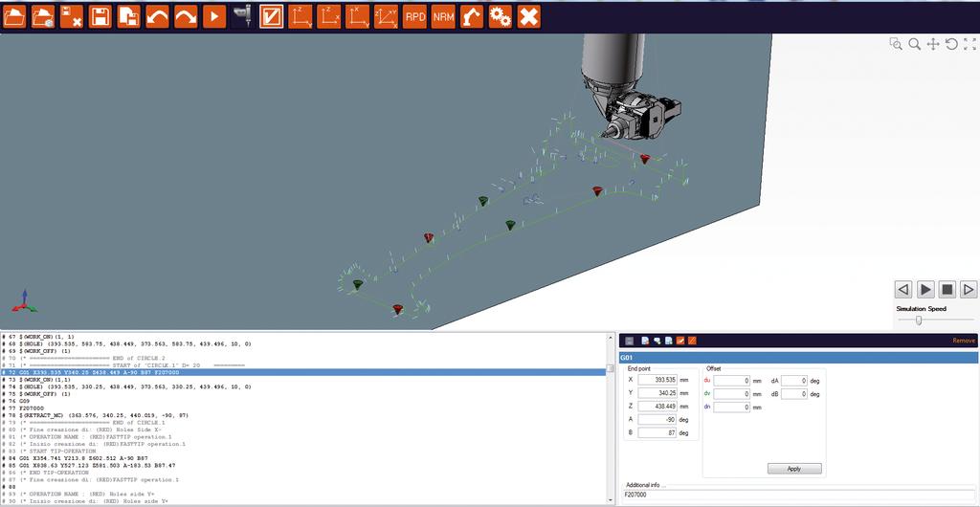Edit the A angle field
The image size is (980, 507).
pos(657,420)
